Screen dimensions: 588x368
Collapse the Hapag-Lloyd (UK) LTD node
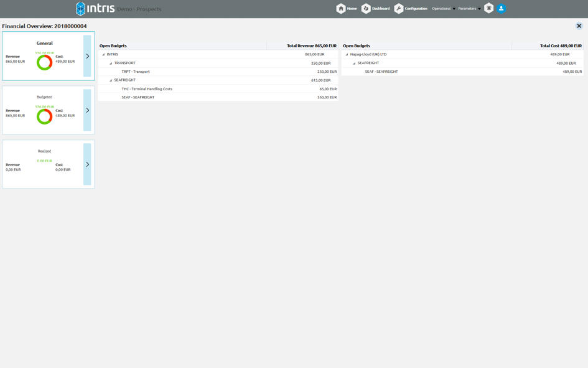[x=347, y=55]
